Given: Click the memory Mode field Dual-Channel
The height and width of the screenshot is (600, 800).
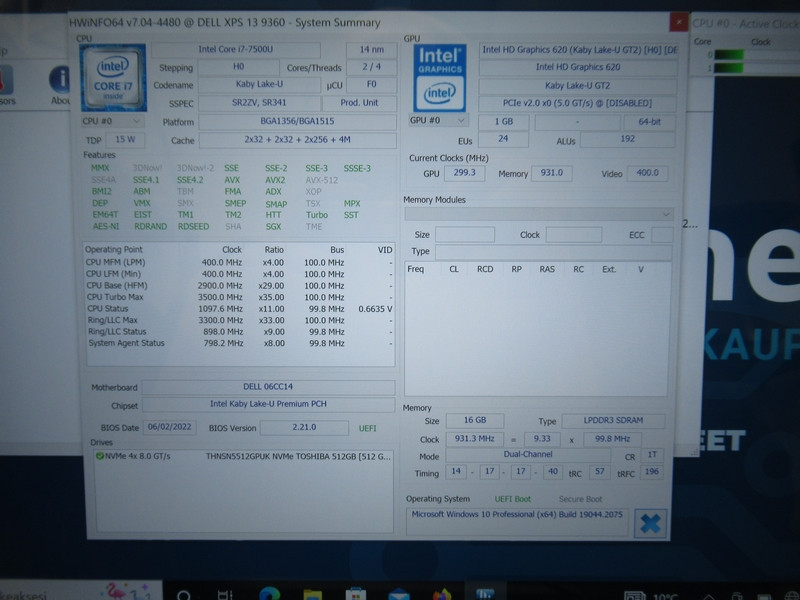Looking at the screenshot, I should [x=528, y=455].
